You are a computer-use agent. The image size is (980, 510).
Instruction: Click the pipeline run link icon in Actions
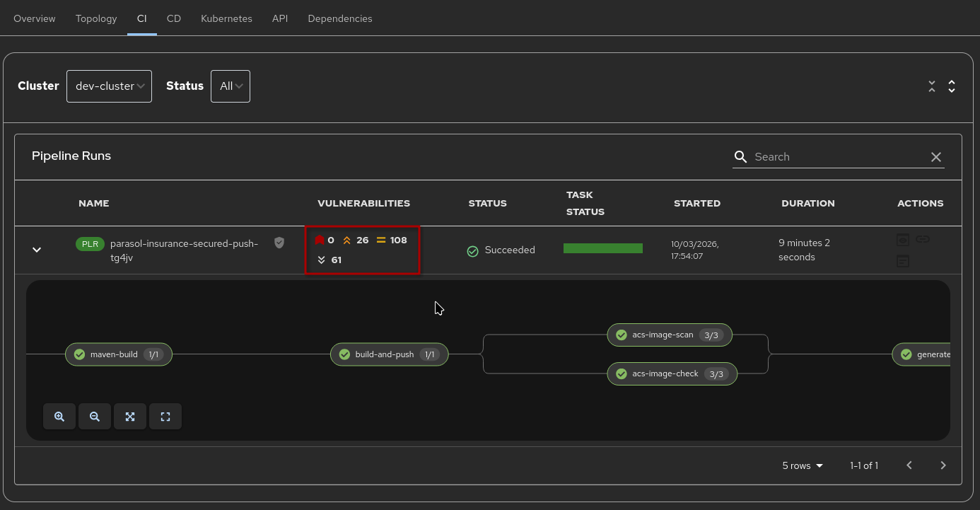(923, 240)
